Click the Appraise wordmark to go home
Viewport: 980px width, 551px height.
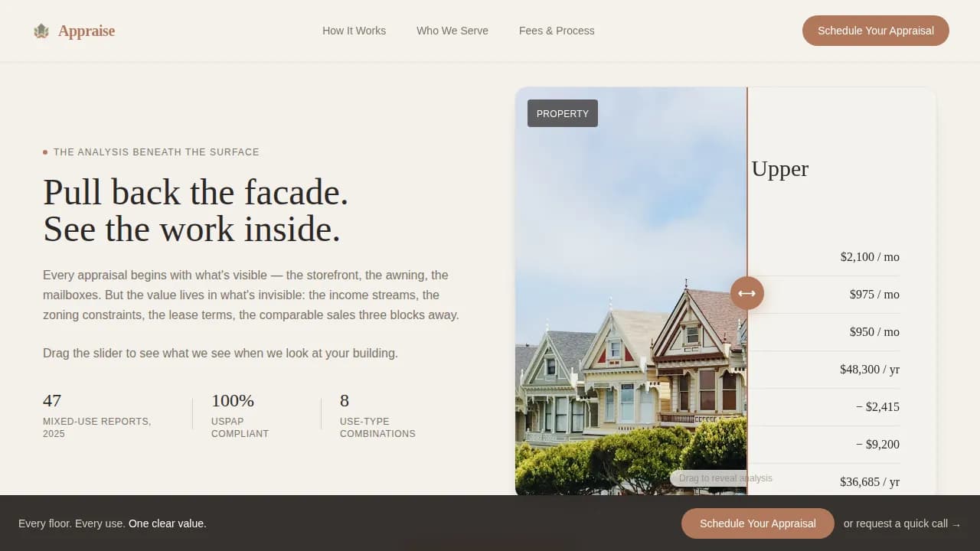point(86,31)
